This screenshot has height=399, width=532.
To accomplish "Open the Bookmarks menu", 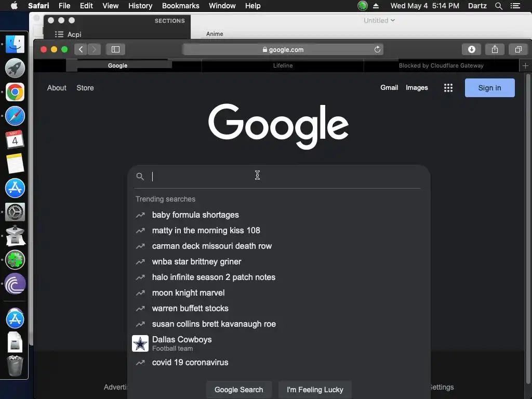I will tap(180, 6).
